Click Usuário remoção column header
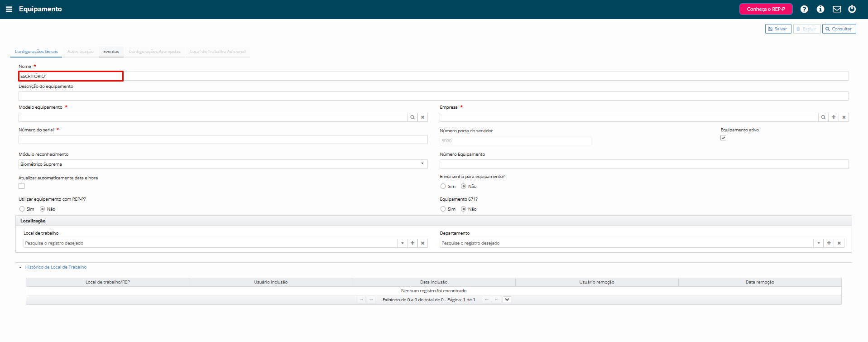Screen dimensions: 868x342 pos(597,282)
